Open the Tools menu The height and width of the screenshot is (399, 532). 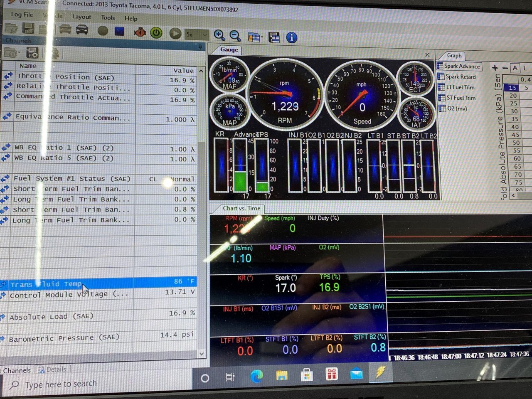point(108,17)
